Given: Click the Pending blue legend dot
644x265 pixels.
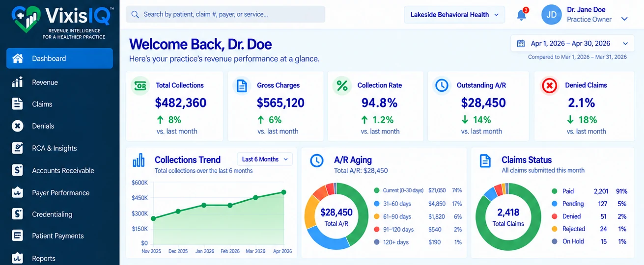Looking at the screenshot, I should tap(555, 204).
